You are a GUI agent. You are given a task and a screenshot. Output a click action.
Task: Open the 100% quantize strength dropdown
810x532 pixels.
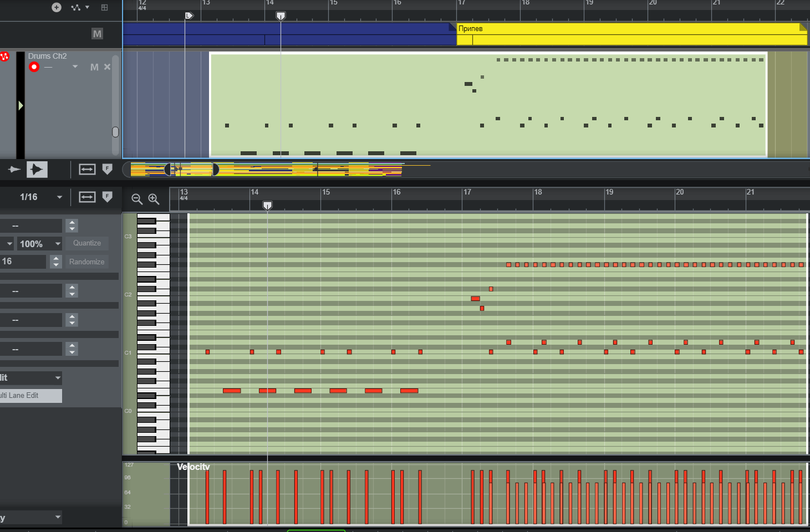(40, 244)
